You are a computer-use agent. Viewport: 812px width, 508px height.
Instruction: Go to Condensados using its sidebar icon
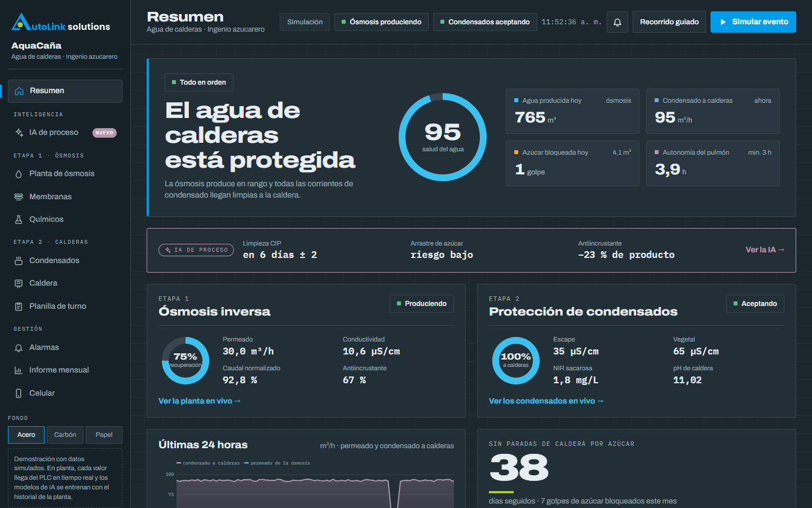[19, 261]
